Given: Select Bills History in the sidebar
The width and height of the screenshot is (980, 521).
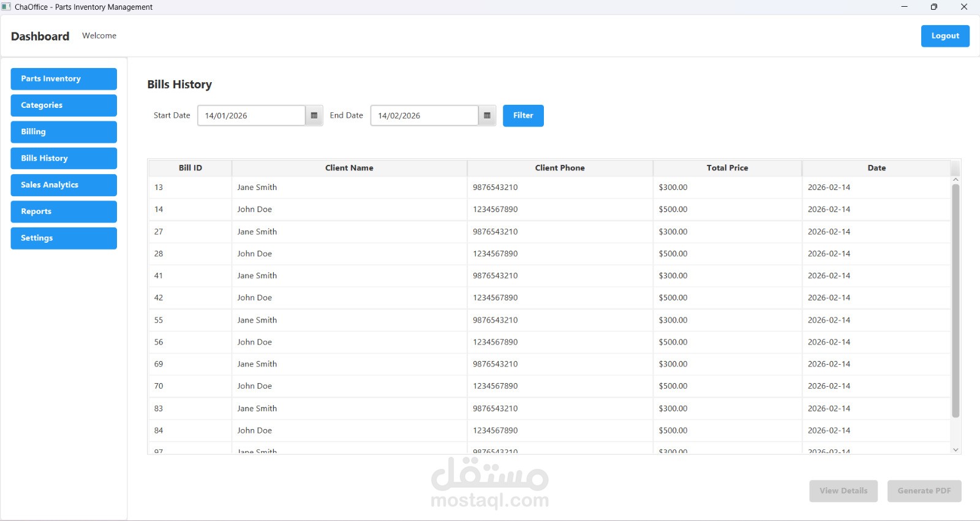Looking at the screenshot, I should [x=64, y=158].
